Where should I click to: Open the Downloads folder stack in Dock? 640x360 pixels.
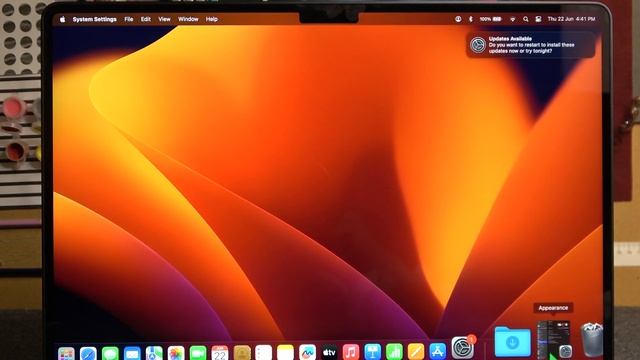(x=513, y=342)
